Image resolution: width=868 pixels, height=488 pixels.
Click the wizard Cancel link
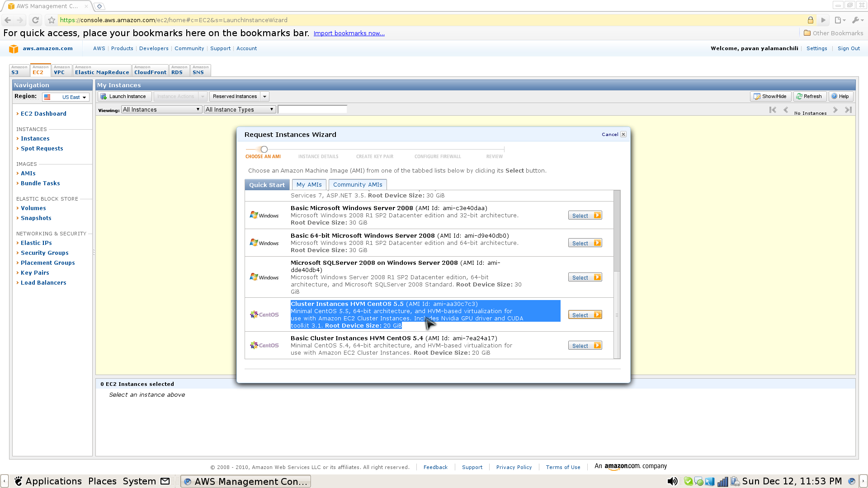(x=610, y=134)
